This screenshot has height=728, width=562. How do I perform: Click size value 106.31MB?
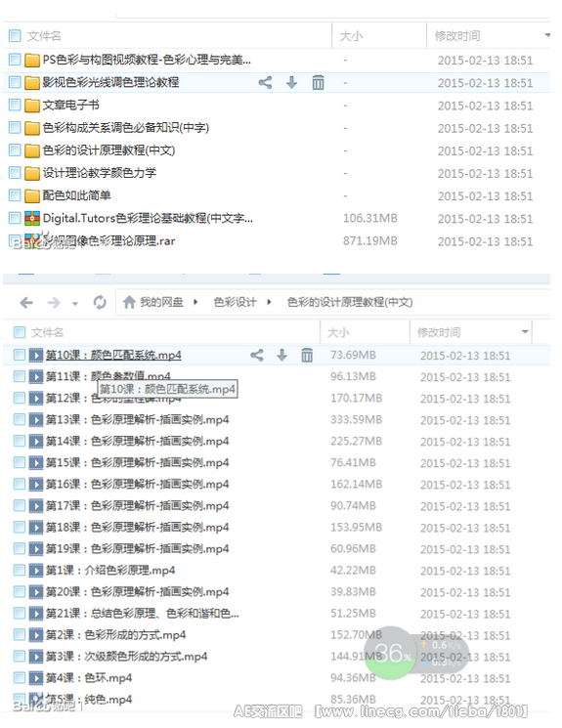[370, 218]
